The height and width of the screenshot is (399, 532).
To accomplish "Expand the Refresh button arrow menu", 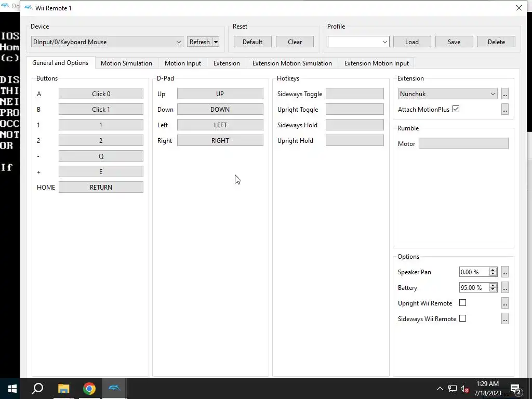I will [x=216, y=42].
